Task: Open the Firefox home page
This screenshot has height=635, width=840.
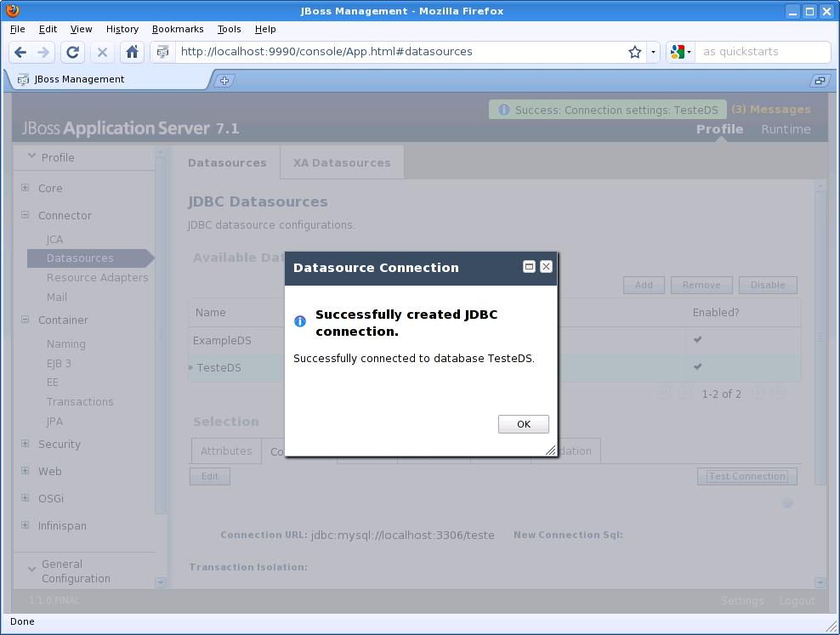Action: click(132, 52)
